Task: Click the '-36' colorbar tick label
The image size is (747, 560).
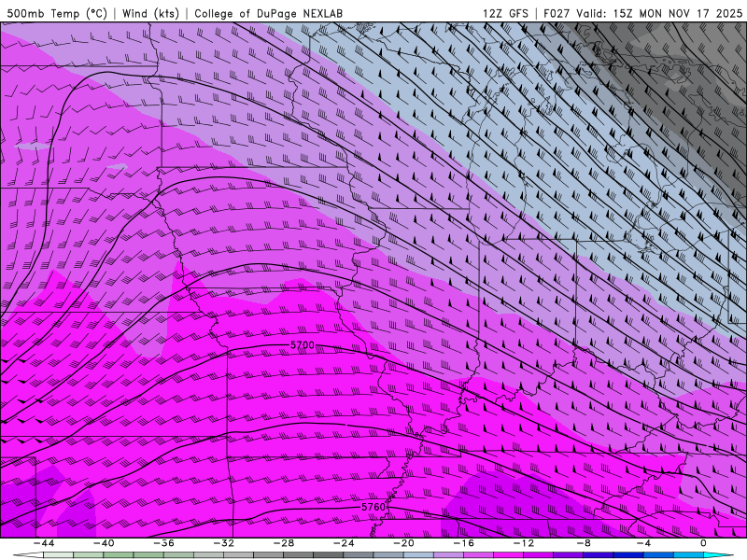Action: [x=164, y=543]
